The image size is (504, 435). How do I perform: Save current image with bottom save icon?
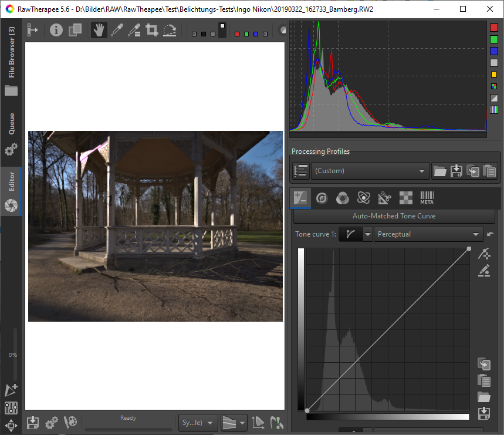(x=33, y=422)
